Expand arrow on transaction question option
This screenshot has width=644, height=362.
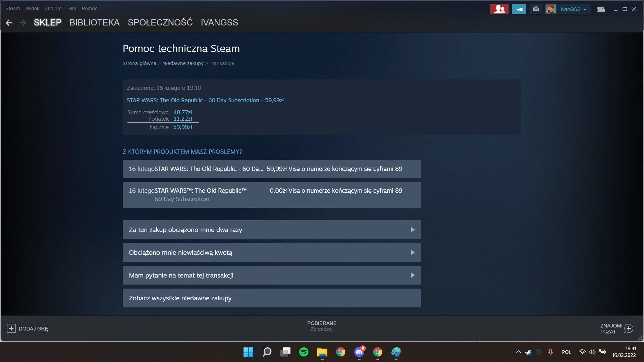coord(413,275)
